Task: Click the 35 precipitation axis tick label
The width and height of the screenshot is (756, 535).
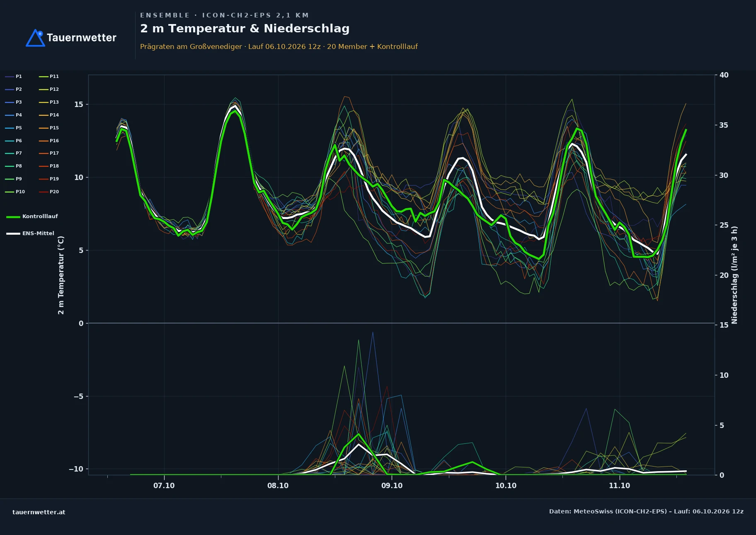Action: click(724, 125)
